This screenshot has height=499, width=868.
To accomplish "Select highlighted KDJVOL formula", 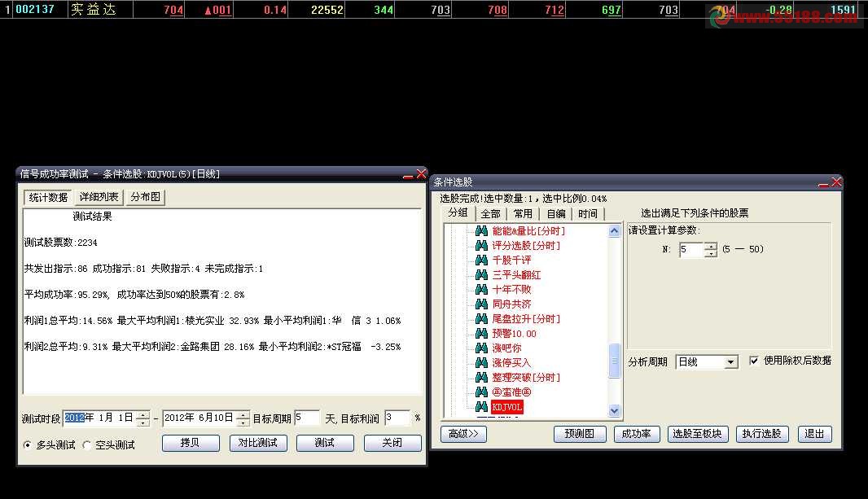I will click(506, 407).
